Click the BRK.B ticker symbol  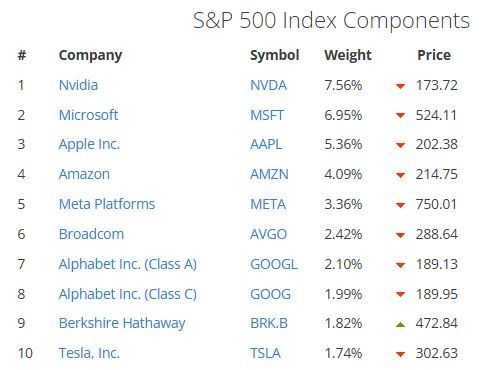[x=269, y=323]
